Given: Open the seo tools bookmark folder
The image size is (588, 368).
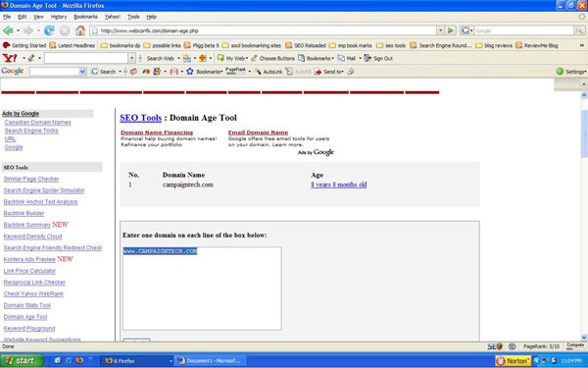Looking at the screenshot, I should point(391,45).
